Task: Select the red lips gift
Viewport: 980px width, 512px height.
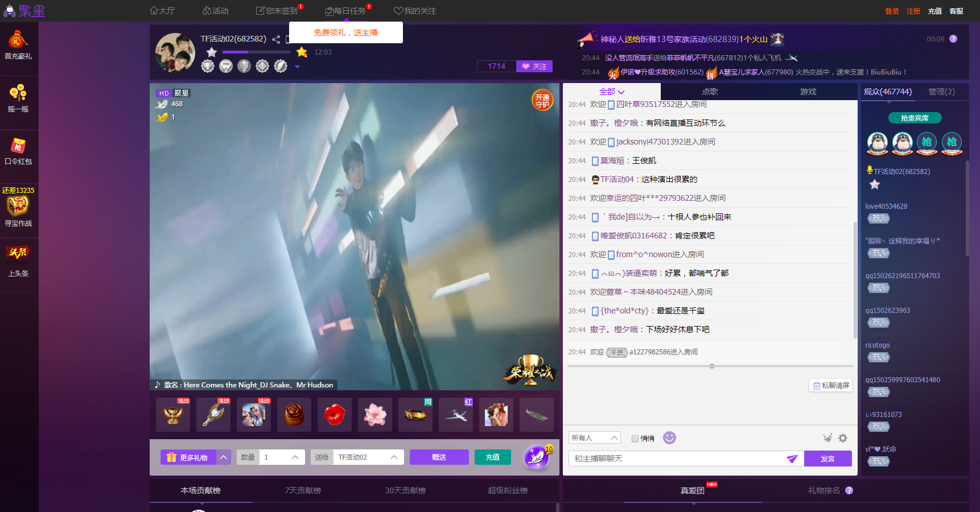Action: click(x=335, y=414)
